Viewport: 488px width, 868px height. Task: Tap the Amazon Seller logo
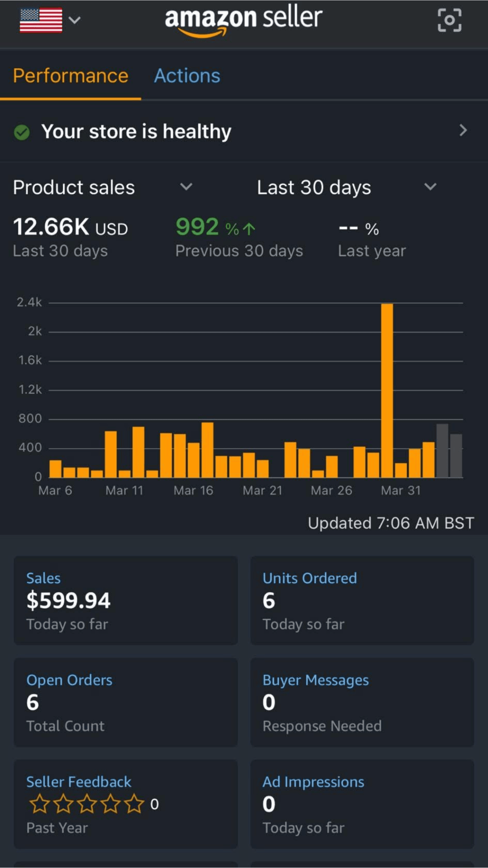[244, 20]
